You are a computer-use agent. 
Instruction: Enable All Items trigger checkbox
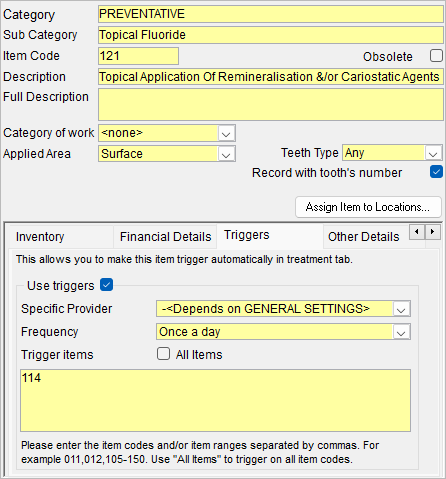pos(163,354)
